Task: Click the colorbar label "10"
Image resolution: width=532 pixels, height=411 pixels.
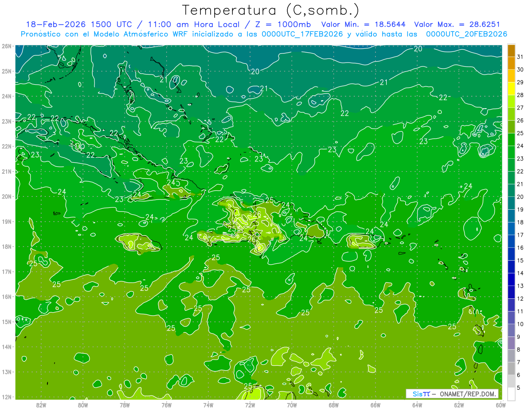Action: 520,324
